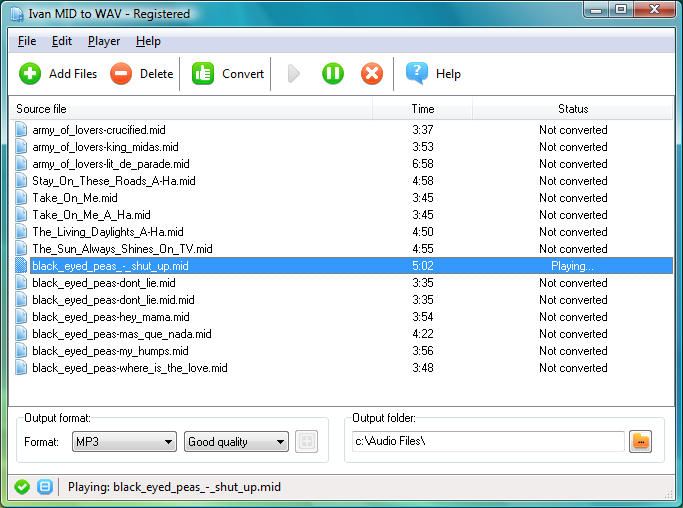Click the 6:58 time cell
The width and height of the screenshot is (683, 508).
(423, 164)
